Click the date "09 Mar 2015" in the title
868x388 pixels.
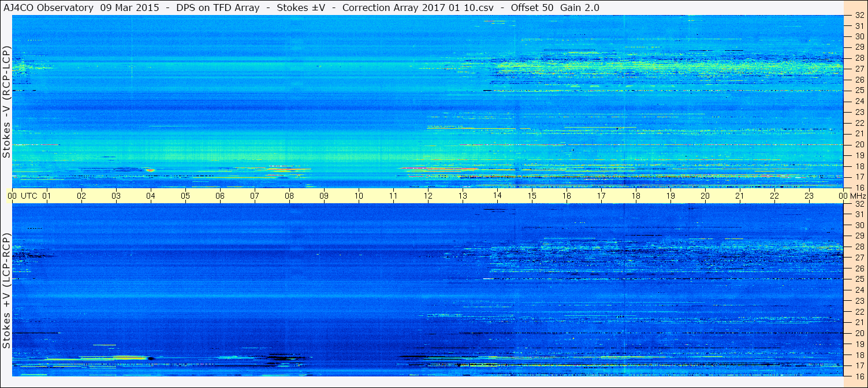pos(129,8)
